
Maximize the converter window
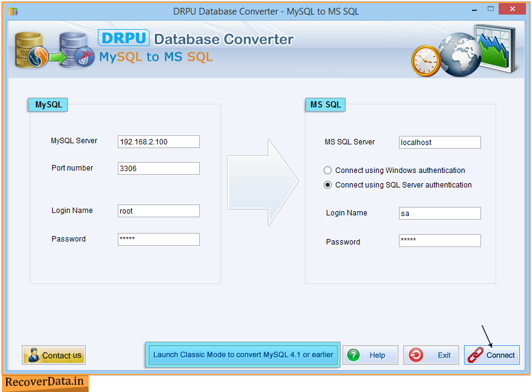(x=491, y=9)
